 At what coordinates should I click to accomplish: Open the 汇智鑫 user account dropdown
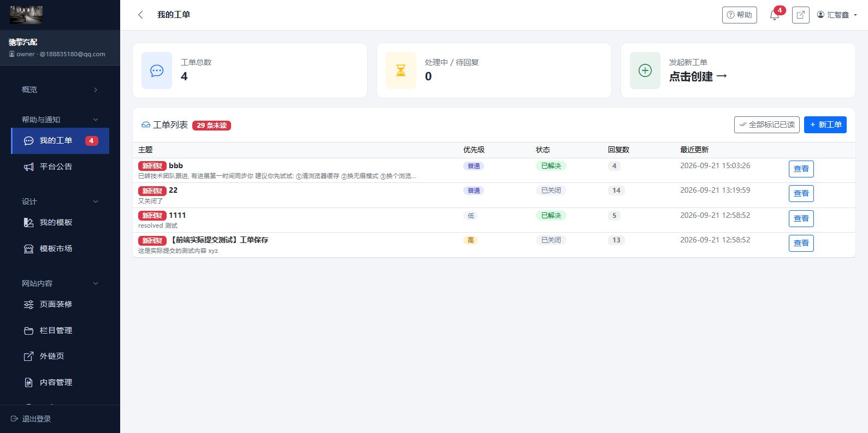click(x=837, y=15)
